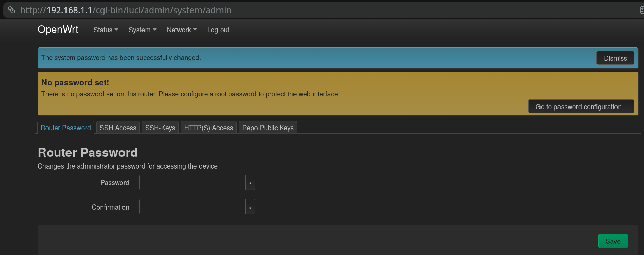The width and height of the screenshot is (644, 255).
Task: Switch to the SSH Access tab
Action: 118,127
